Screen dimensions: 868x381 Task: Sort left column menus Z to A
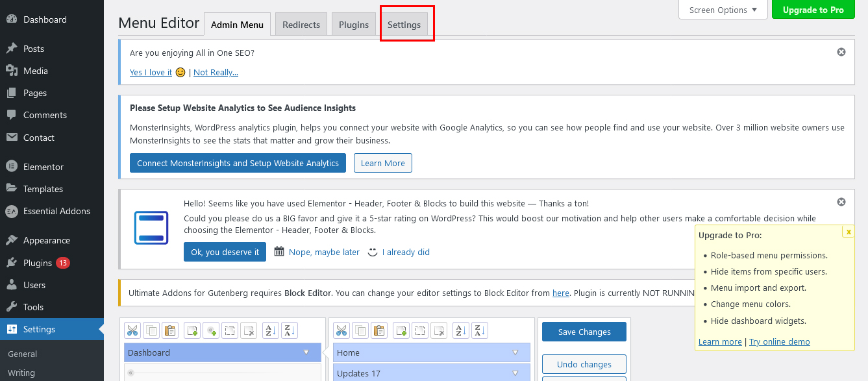click(290, 330)
